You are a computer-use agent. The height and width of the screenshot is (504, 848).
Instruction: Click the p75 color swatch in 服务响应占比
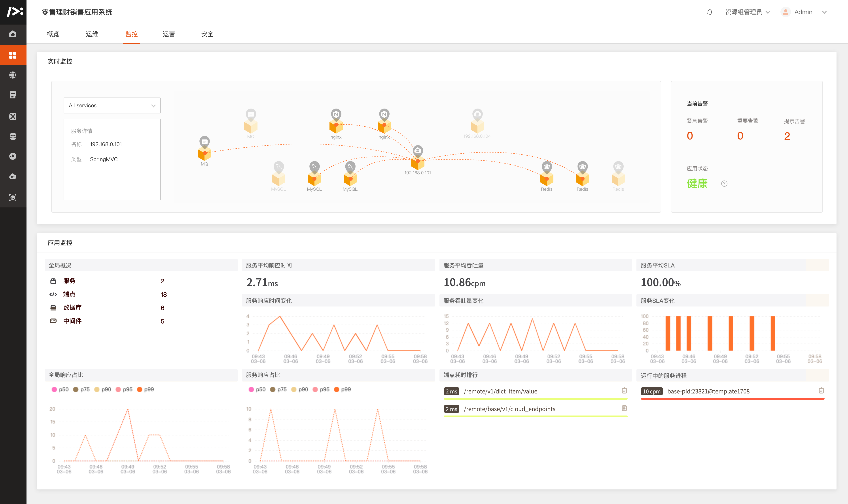(x=273, y=389)
